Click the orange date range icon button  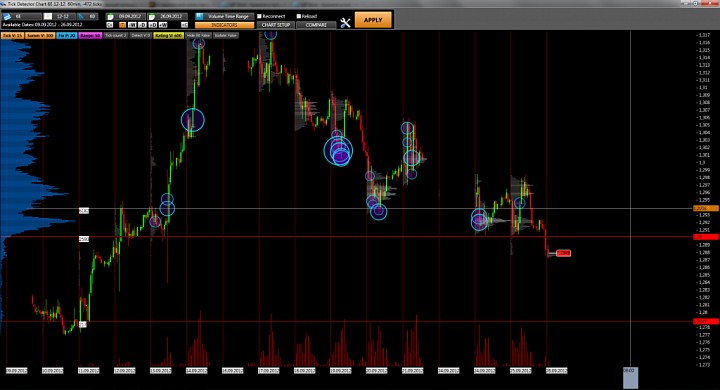click(x=122, y=25)
